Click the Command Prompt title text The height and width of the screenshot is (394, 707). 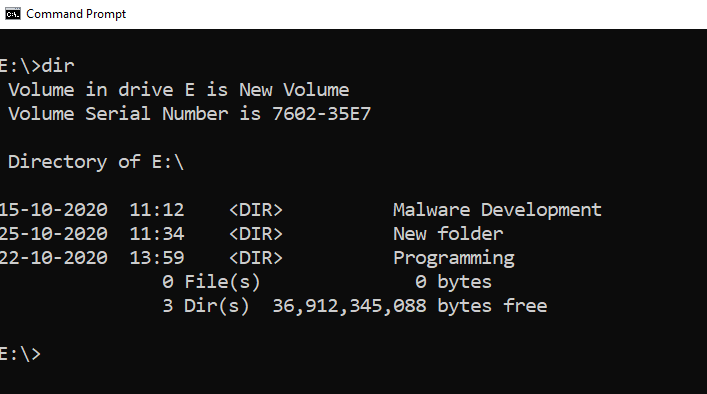pos(76,14)
